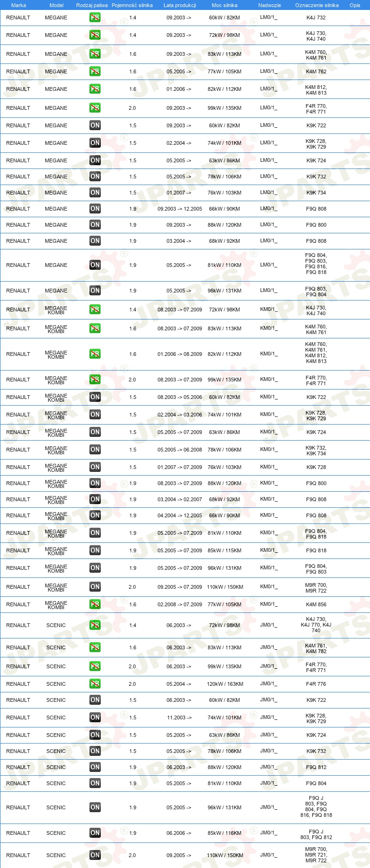Click the K9K 732, K9K 734 cell
This screenshot has height=868, width=370.
(316, 451)
